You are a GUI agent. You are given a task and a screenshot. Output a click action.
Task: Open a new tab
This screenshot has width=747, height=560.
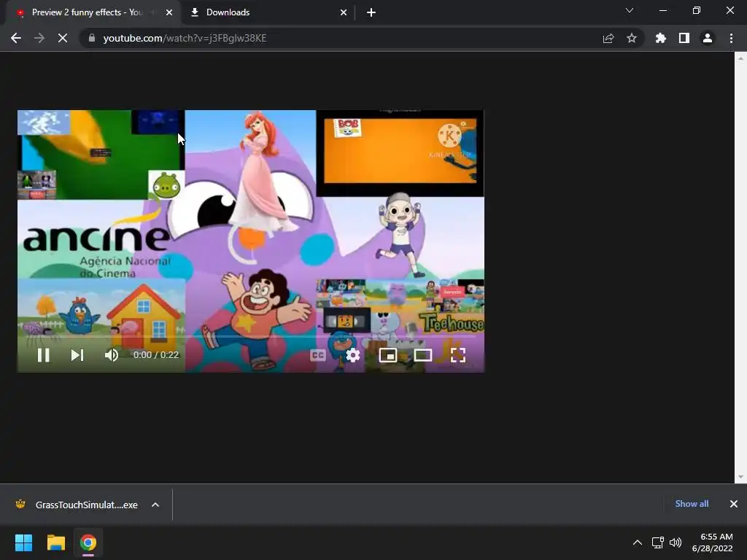371,12
